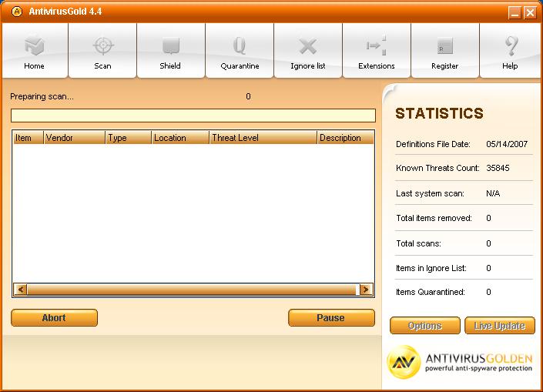
Task: Open the Shield protection icon
Action: [170, 48]
